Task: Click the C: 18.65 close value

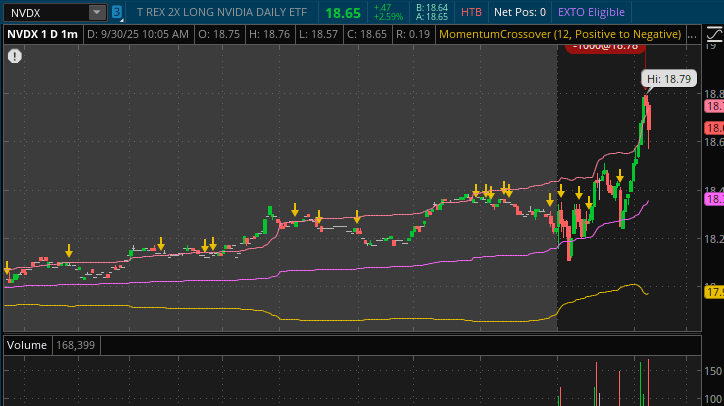Action: click(x=367, y=34)
